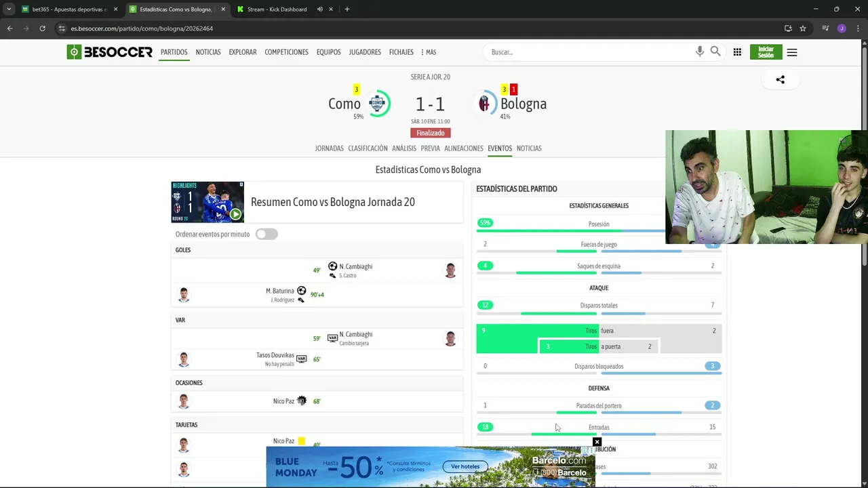
Task: Click the Como team name
Action: 344,104
